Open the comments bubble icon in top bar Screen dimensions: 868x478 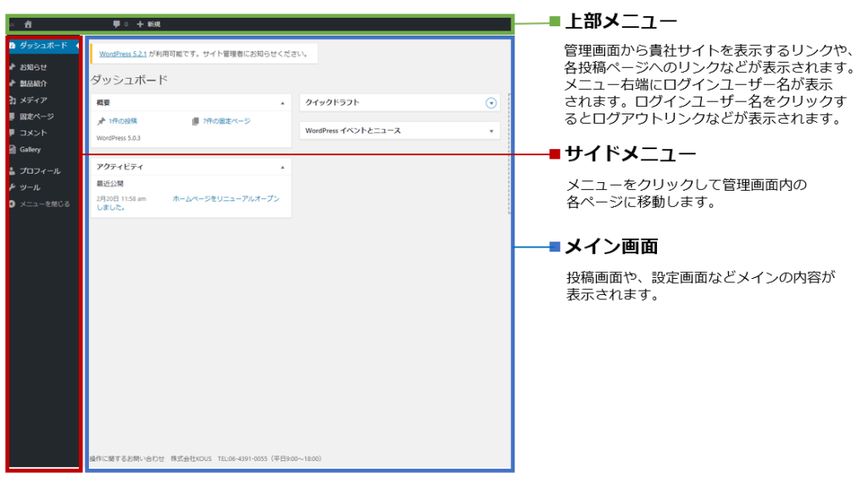click(x=116, y=25)
